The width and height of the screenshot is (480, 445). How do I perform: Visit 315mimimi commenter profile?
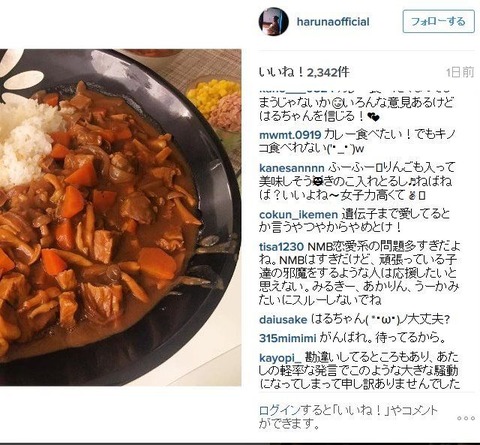(x=287, y=338)
